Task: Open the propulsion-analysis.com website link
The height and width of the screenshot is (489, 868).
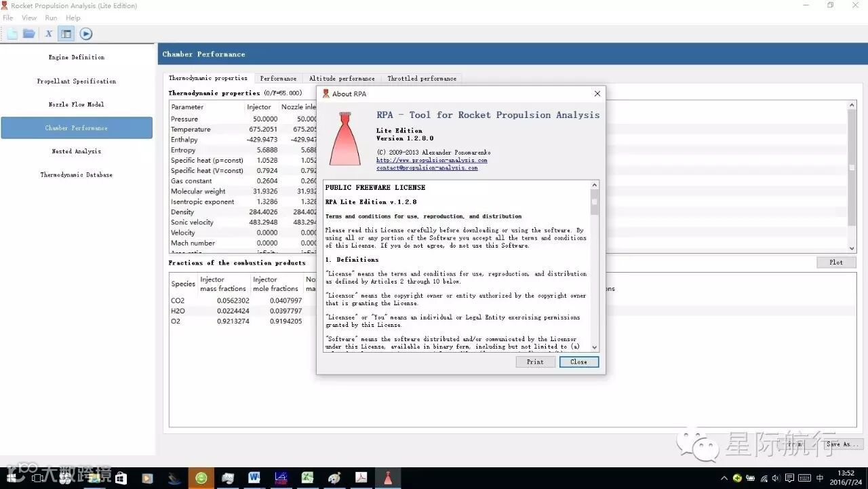Action: pos(432,160)
